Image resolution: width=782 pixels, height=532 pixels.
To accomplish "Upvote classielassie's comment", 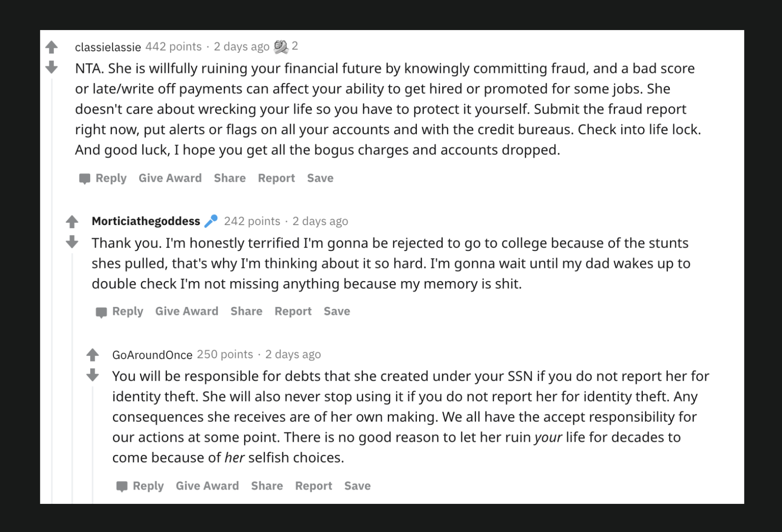I will coord(52,47).
